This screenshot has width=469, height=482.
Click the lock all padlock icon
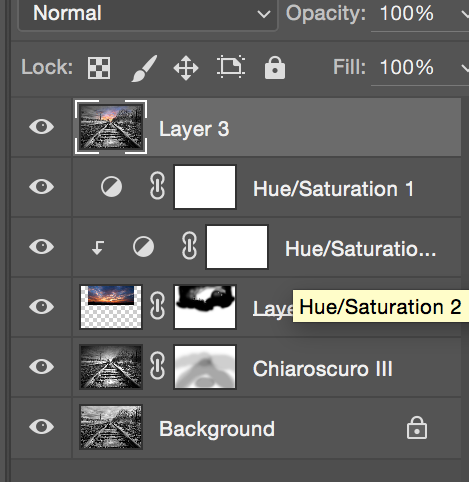275,68
